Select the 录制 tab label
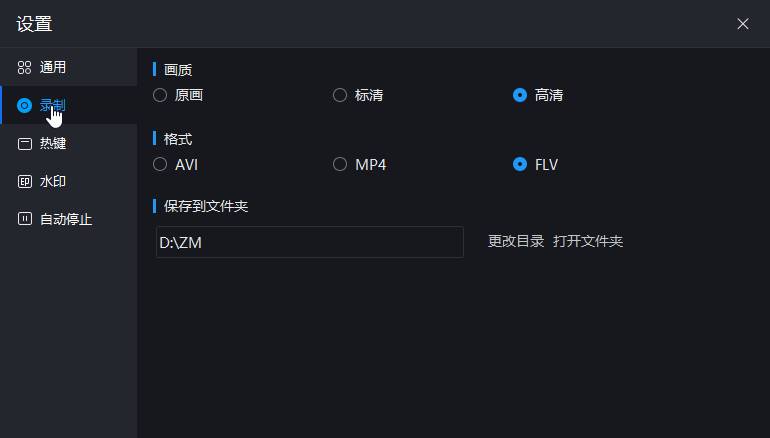 (x=53, y=105)
